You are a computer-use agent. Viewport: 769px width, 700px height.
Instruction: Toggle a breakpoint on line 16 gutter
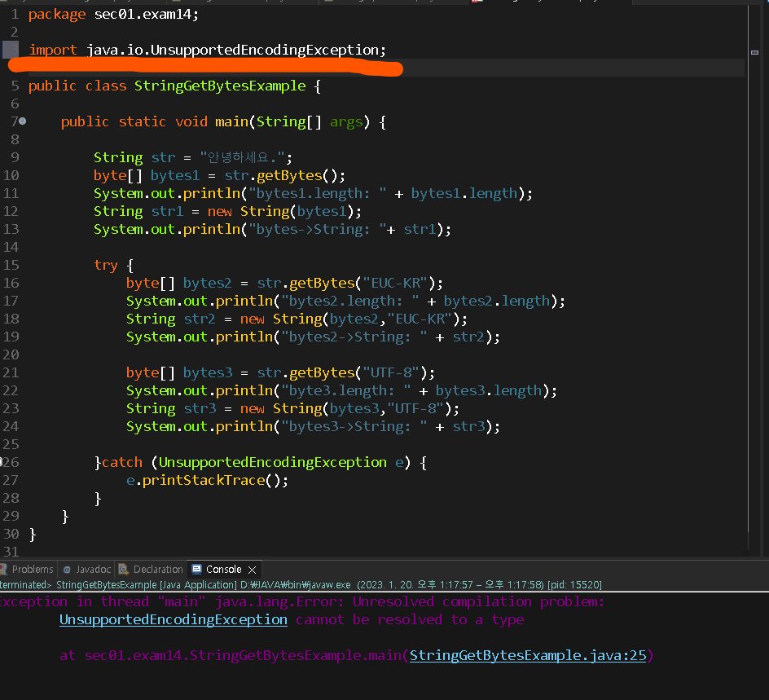[x=11, y=283]
